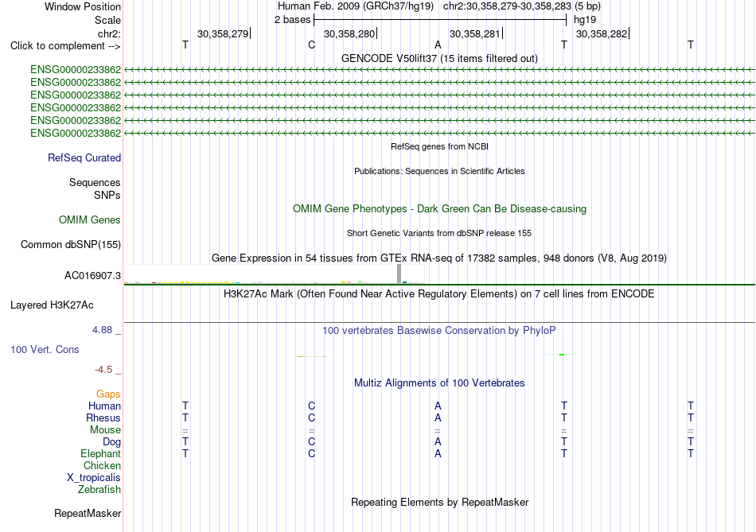The image size is (756, 532).
Task: Click the Chicken species label
Action: click(102, 465)
